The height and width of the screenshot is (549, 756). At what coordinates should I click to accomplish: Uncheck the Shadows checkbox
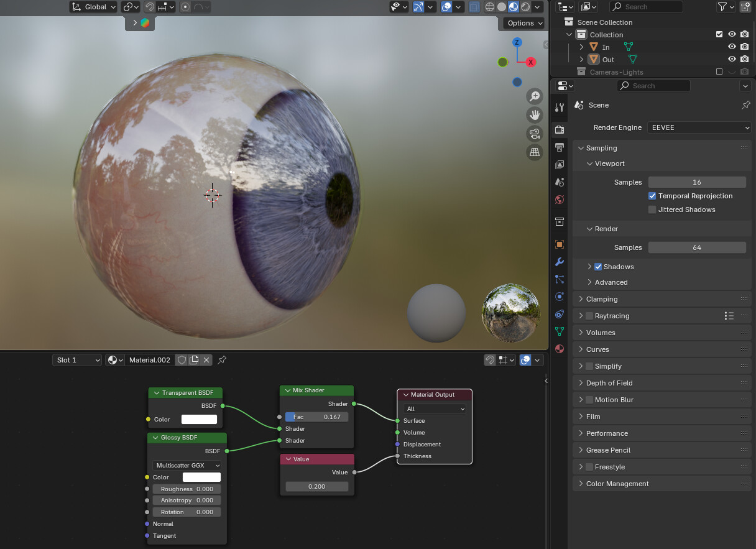click(x=598, y=267)
